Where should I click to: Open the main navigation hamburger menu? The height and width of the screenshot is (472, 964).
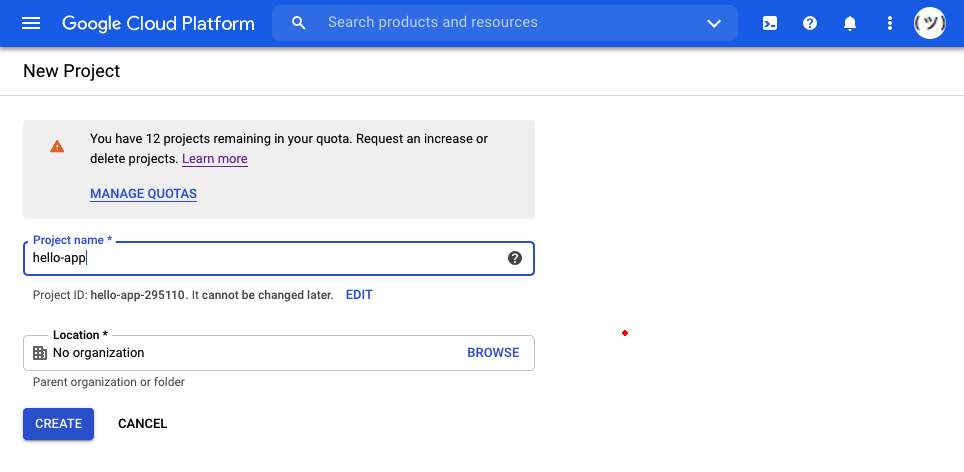click(31, 23)
